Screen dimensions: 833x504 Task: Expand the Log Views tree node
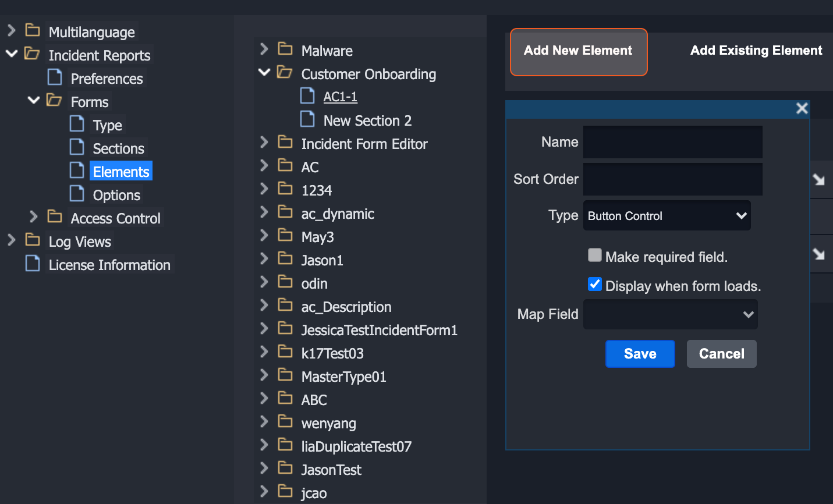pyautogui.click(x=11, y=240)
